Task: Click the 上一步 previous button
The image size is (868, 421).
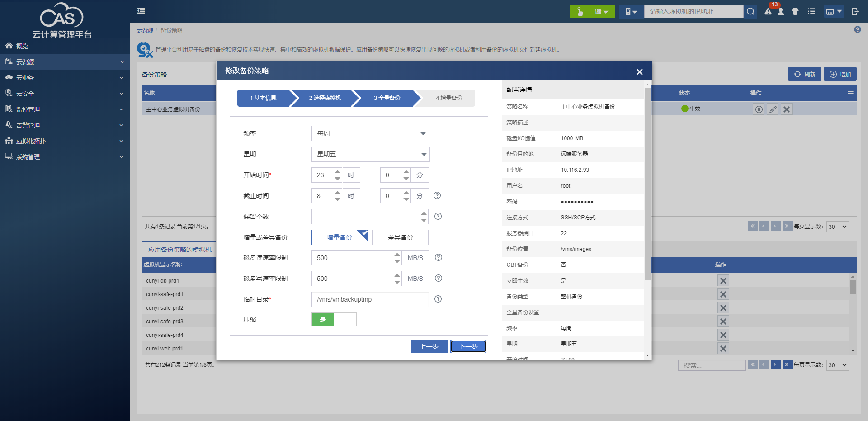Action: tap(429, 346)
